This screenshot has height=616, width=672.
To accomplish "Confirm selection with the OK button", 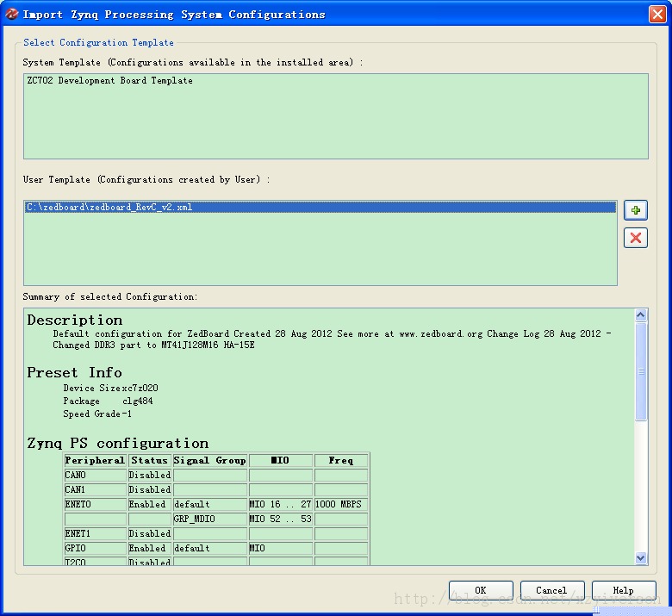I will click(x=481, y=590).
